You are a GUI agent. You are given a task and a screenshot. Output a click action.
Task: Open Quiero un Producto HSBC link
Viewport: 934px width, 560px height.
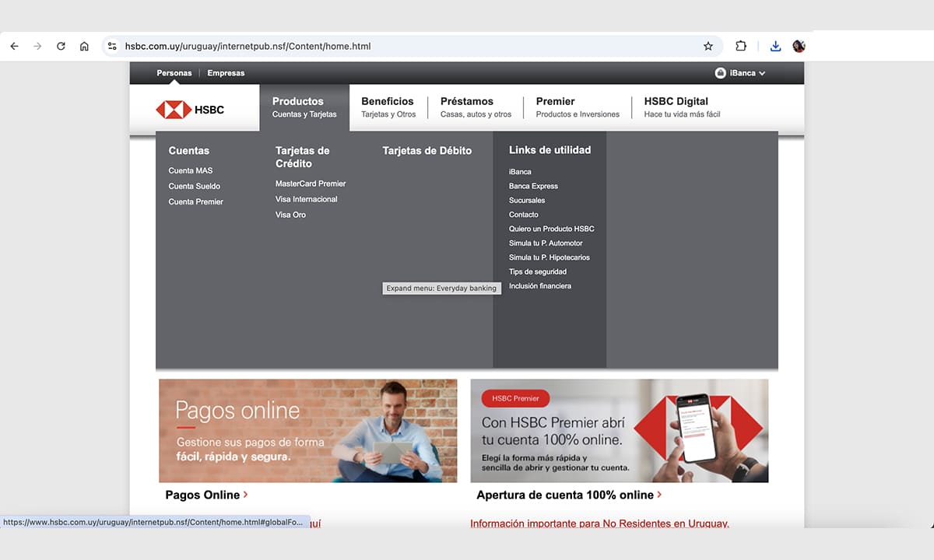tap(552, 229)
